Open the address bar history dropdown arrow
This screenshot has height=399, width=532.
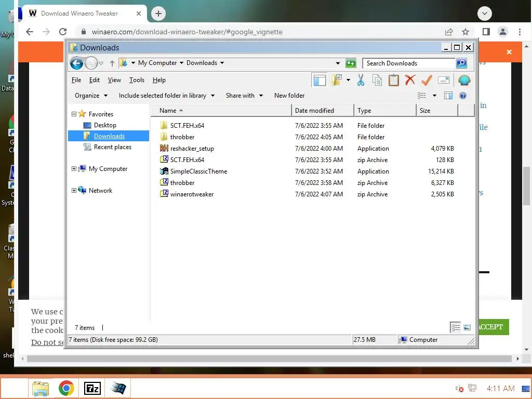point(338,63)
